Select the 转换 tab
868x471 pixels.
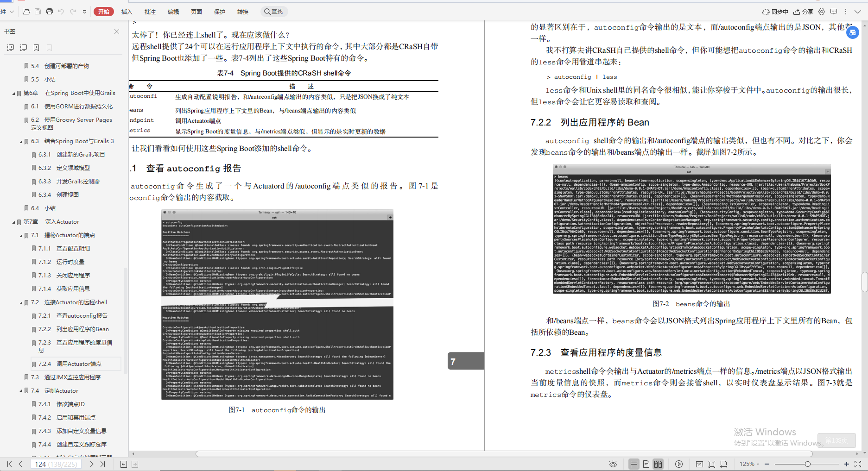242,12
